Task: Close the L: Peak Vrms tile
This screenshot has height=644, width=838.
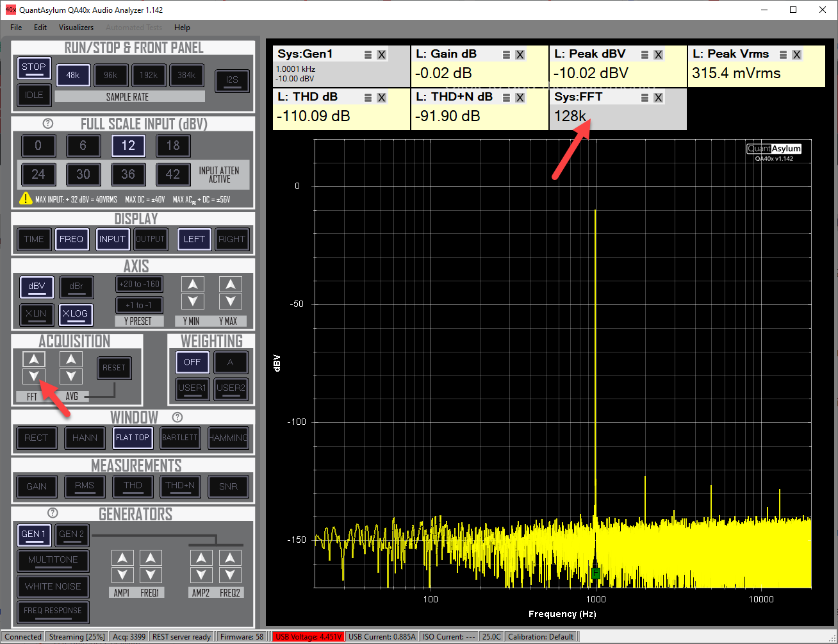Action: click(796, 55)
